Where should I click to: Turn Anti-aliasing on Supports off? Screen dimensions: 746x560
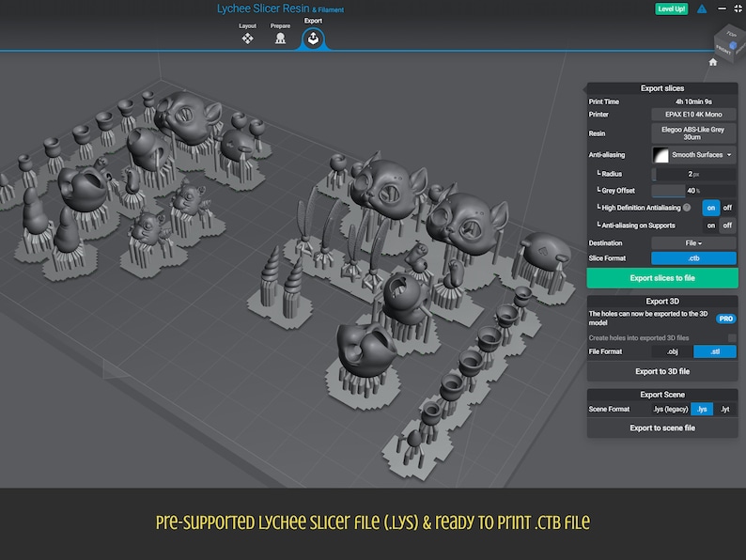coord(727,226)
